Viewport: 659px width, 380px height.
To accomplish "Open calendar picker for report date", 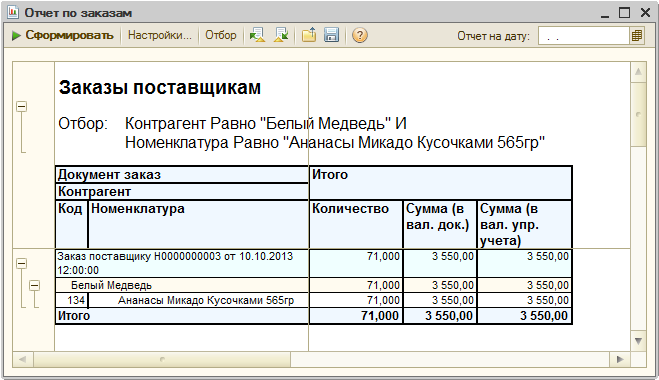I will [x=637, y=36].
